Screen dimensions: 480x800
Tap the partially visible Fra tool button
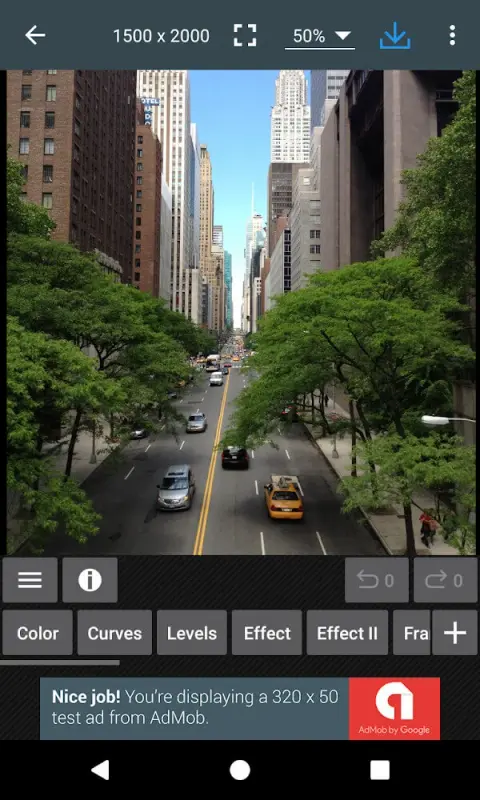point(412,633)
